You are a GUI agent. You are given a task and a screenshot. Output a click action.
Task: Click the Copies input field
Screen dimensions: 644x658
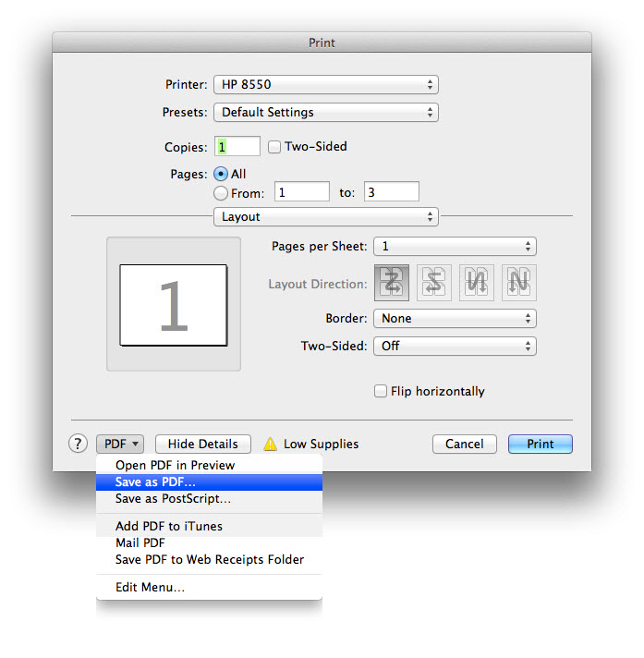click(237, 146)
